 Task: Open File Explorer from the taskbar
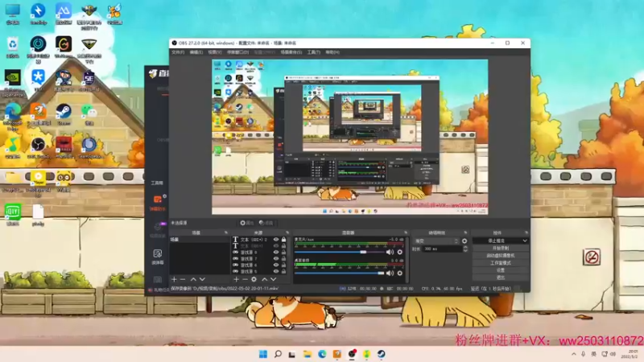pos(308,354)
